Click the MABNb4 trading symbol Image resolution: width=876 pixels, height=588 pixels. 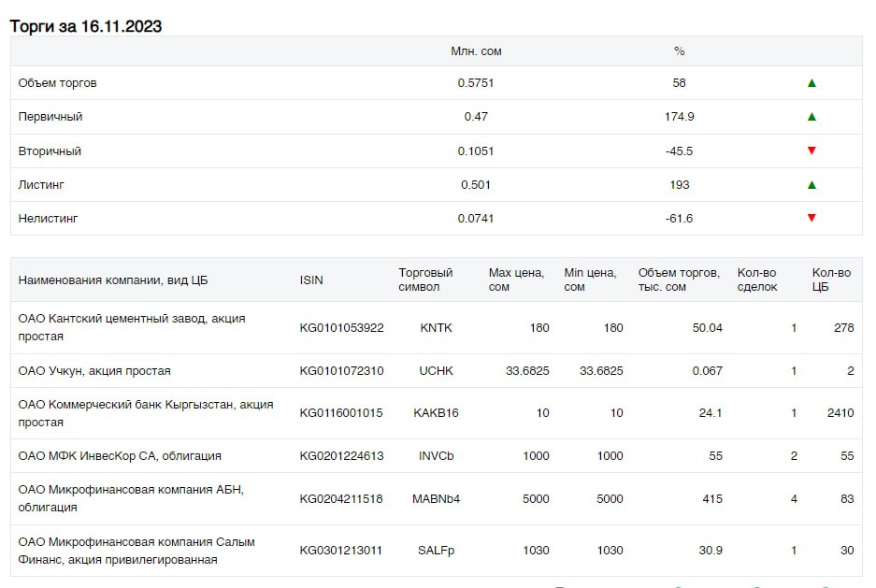coord(436,499)
